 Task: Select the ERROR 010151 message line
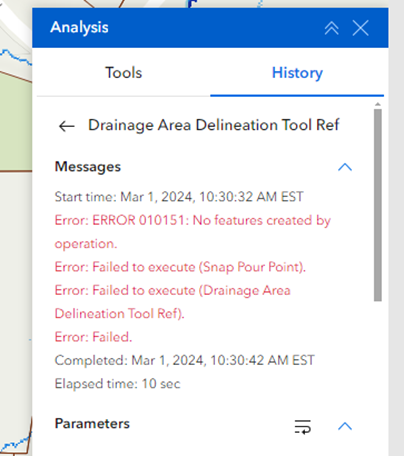tap(193, 232)
